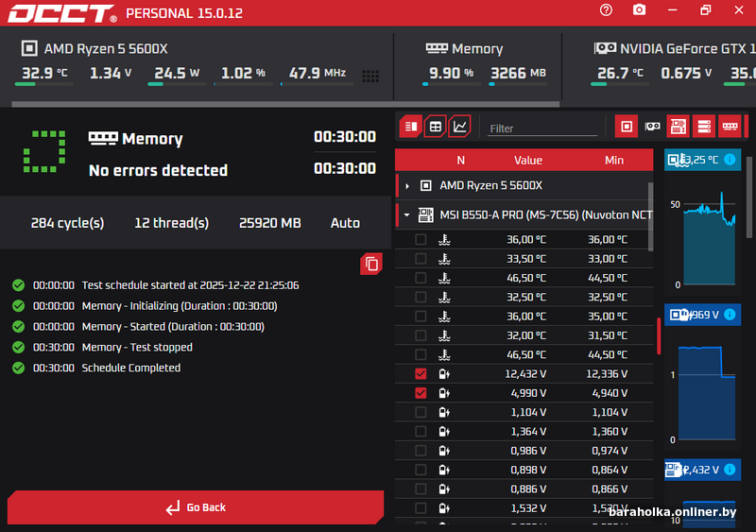Click the info icon on the 0,969 V graph
Viewport: 756px width, 532px height.
[730, 315]
